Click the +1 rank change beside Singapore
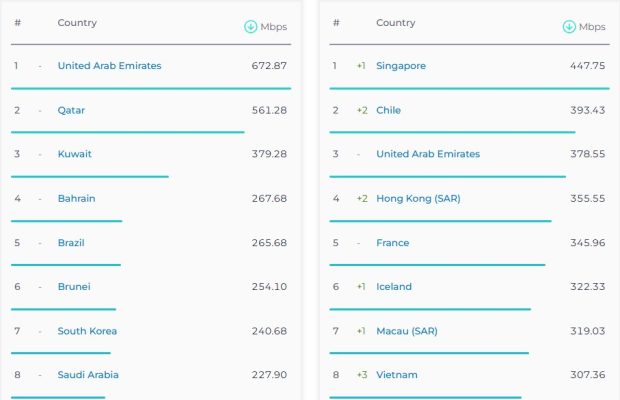The image size is (620, 400). click(x=361, y=66)
